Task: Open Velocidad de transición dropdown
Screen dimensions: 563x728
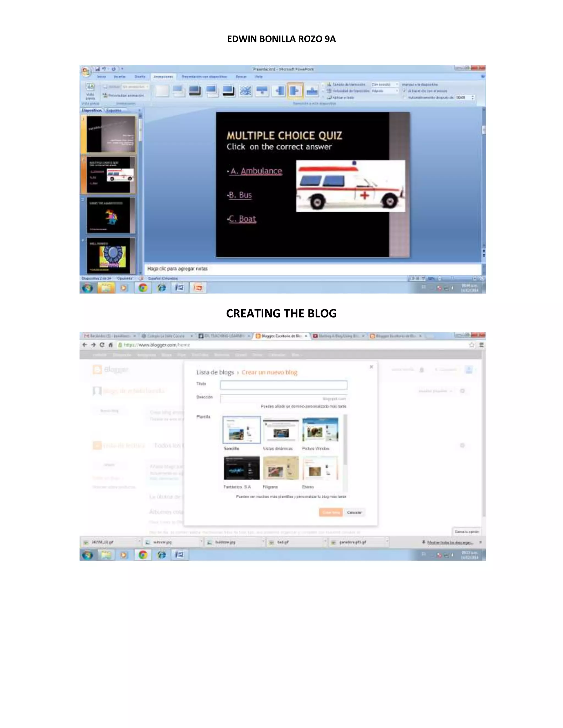Action: tap(397, 91)
